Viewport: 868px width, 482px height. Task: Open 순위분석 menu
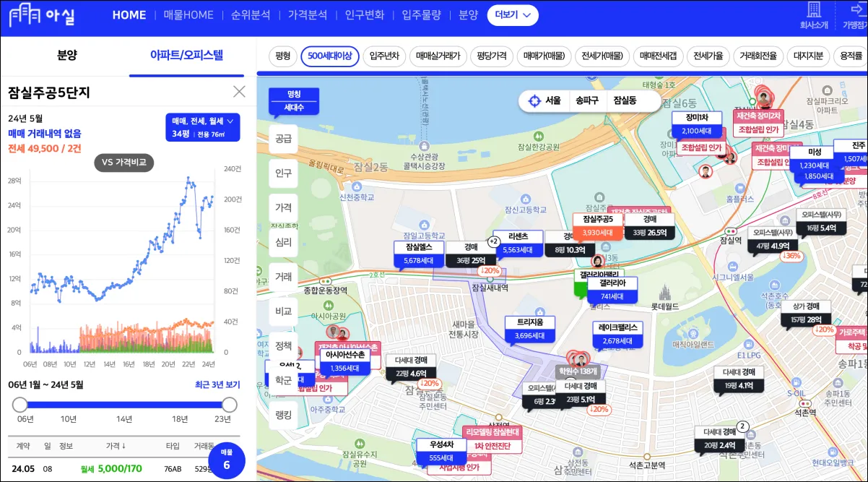[x=251, y=14]
